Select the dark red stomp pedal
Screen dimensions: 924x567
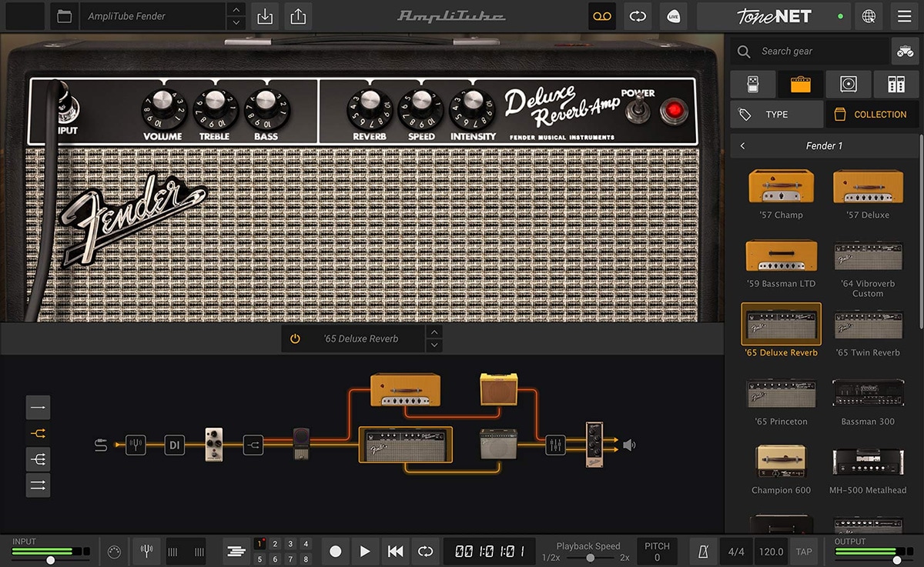301,444
